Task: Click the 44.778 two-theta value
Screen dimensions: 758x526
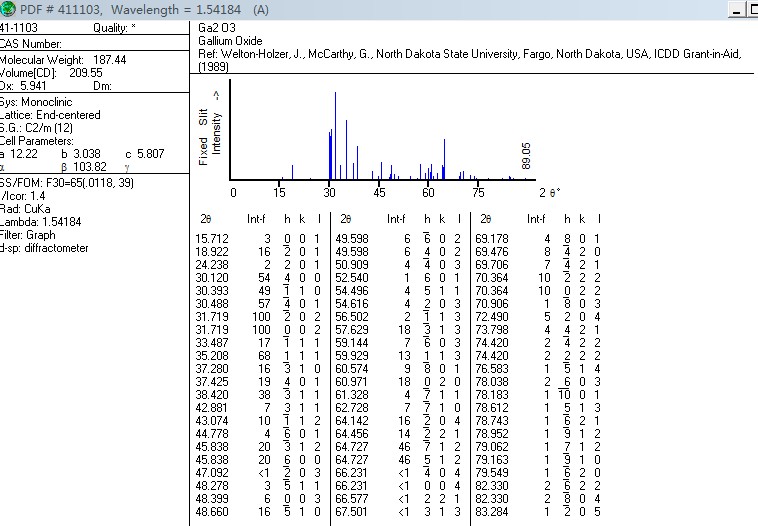Action: click(212, 434)
